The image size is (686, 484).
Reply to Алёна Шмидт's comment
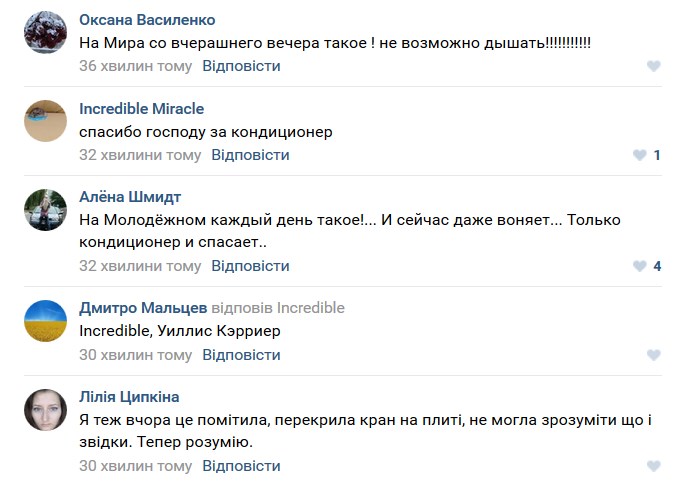250,266
